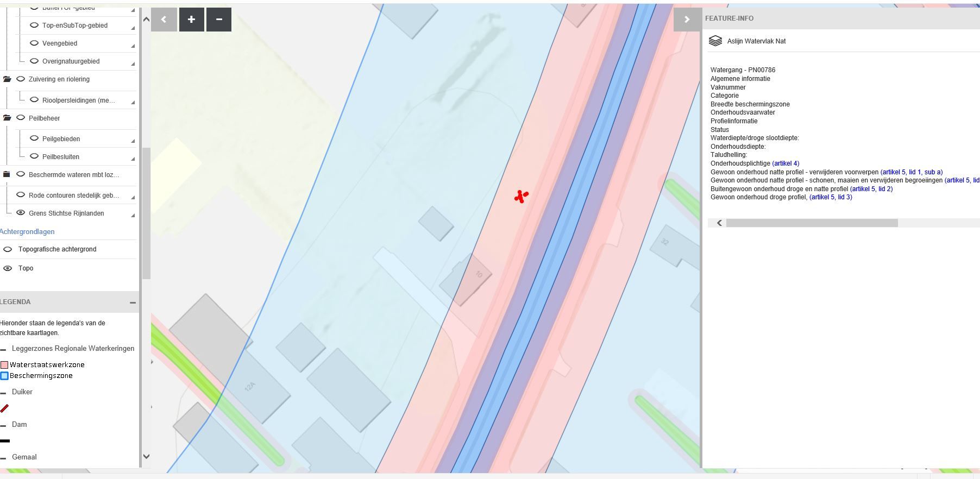Viewport: 980px width, 479px height.
Task: Open options arrow for Peilgebieden layer
Action: point(133,141)
